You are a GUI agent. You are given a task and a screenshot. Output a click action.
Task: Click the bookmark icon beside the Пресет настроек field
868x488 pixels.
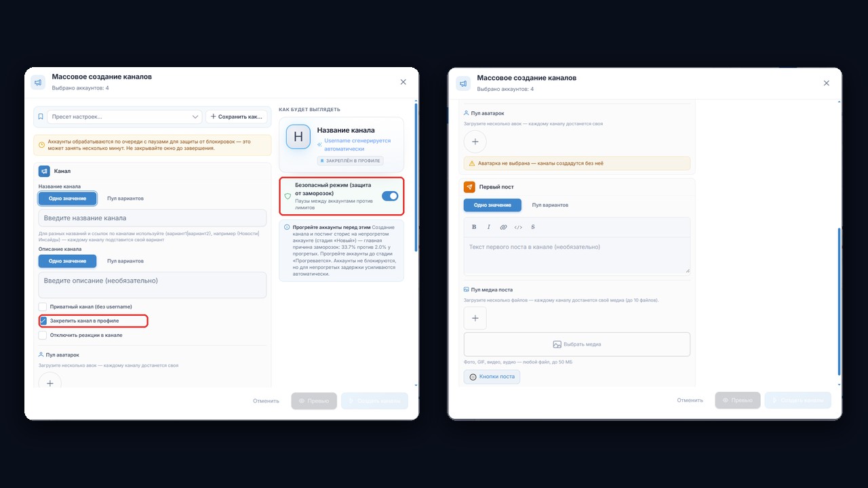coord(41,117)
